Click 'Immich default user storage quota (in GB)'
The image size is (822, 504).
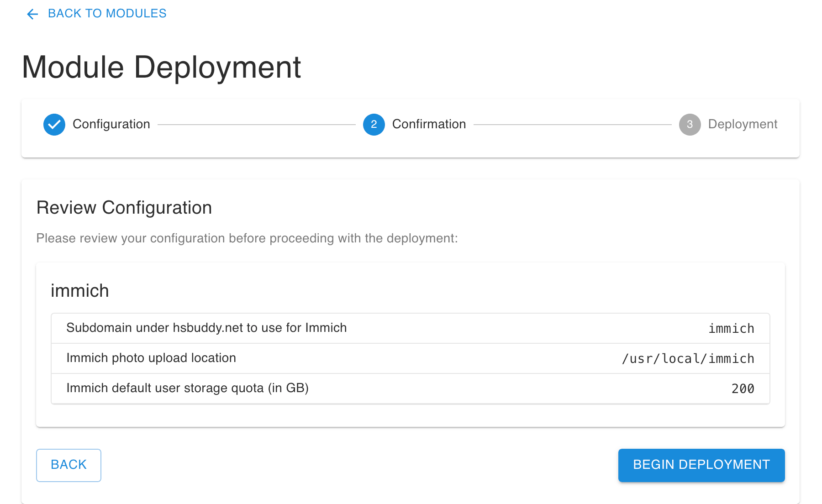coord(188,388)
